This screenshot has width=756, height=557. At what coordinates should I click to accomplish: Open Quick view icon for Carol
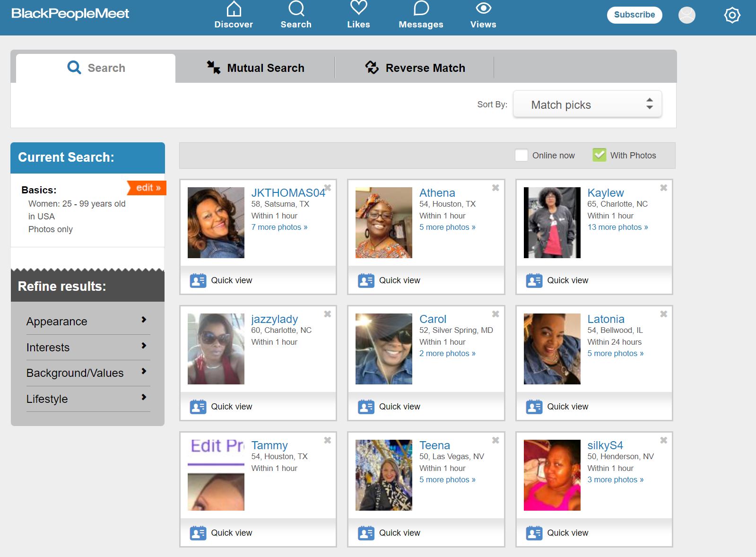(366, 407)
